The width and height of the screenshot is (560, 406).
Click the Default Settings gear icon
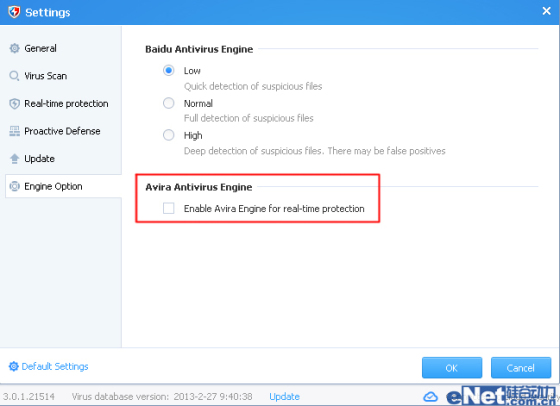(14, 366)
